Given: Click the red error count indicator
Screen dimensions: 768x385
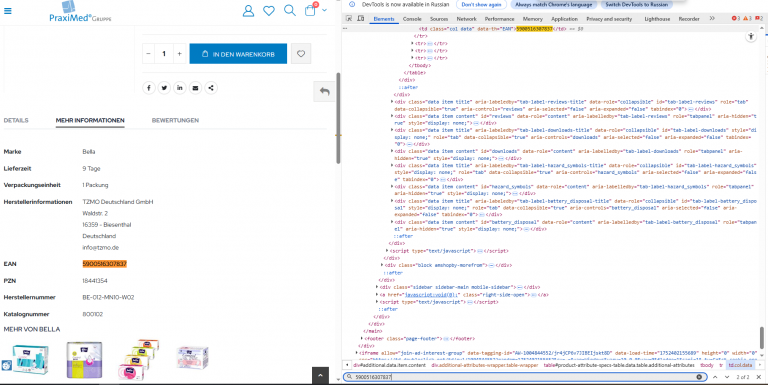Looking at the screenshot, I should tap(736, 19).
